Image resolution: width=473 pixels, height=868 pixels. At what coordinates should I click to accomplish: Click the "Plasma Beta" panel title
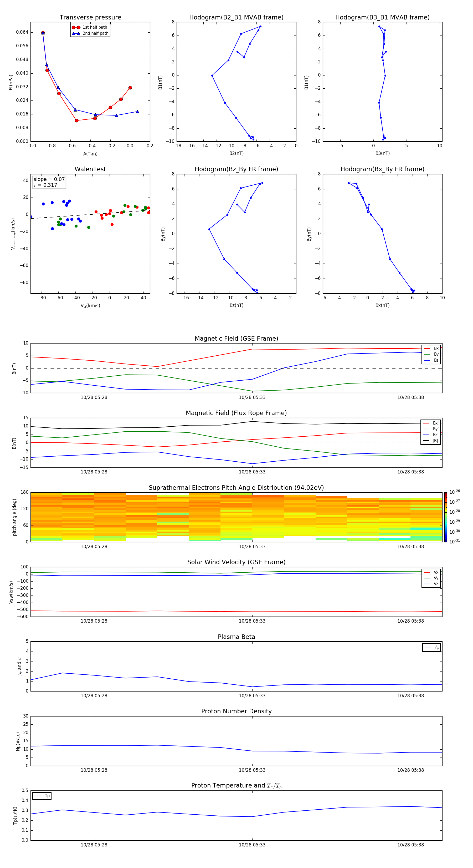tap(236, 637)
